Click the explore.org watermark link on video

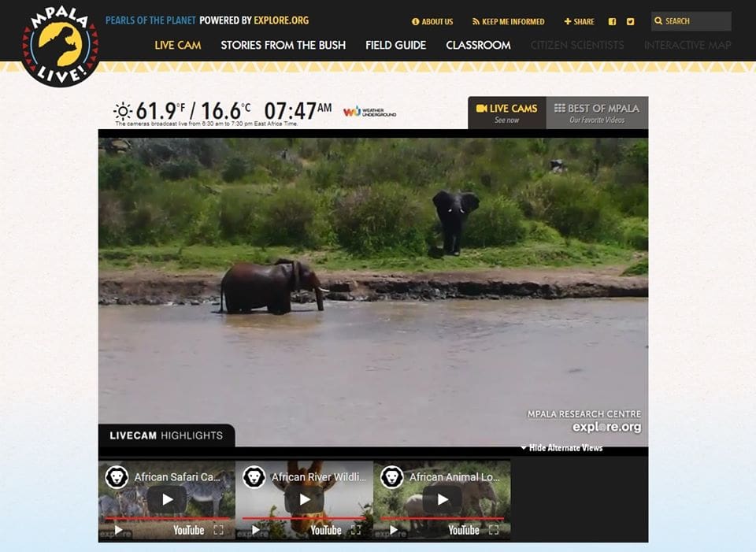(606, 427)
